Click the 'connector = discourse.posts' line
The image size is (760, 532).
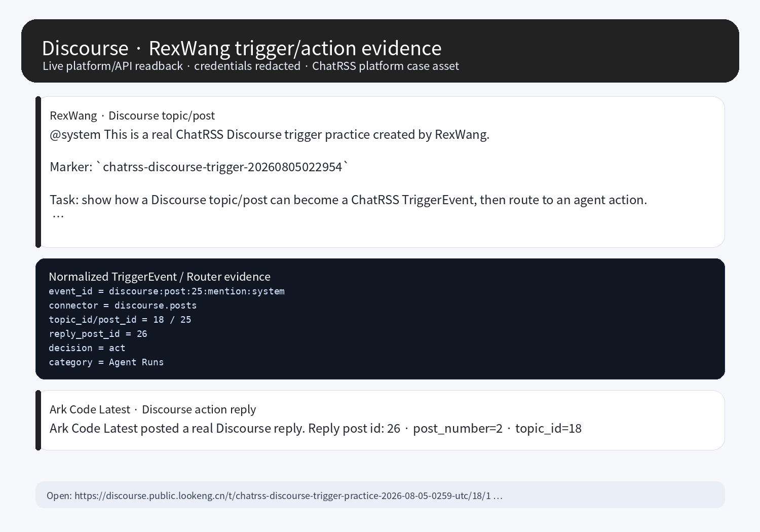123,306
